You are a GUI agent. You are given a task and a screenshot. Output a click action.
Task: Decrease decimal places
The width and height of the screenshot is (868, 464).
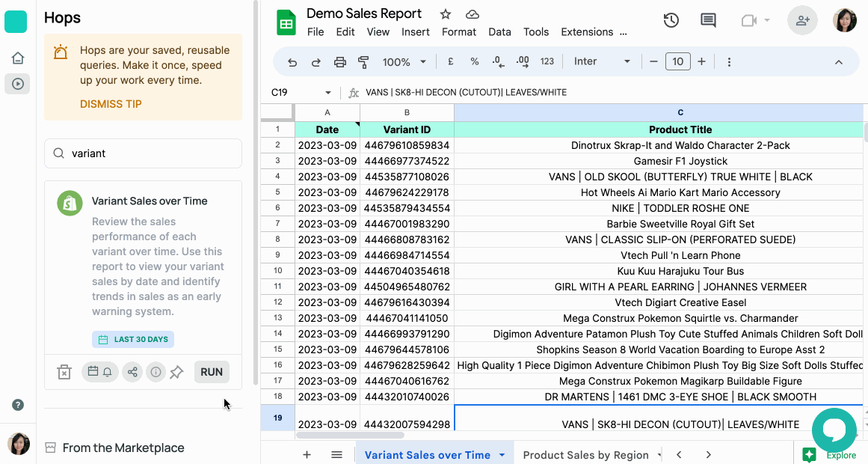498,61
